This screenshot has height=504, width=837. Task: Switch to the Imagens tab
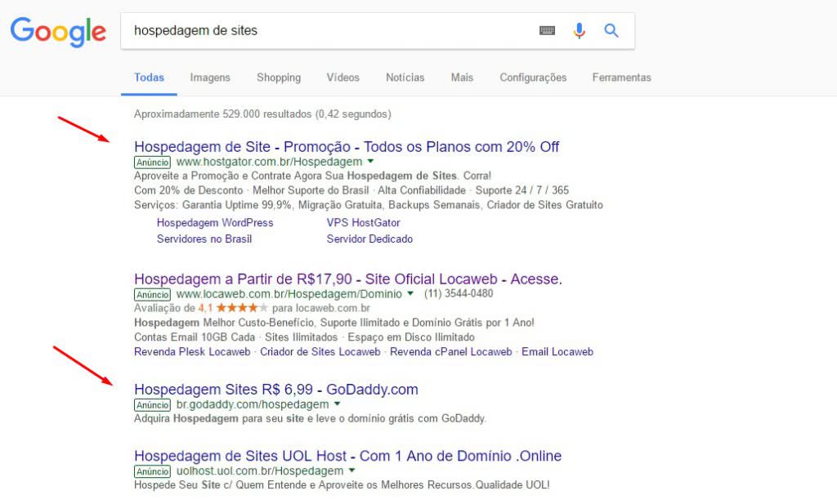[x=210, y=78]
